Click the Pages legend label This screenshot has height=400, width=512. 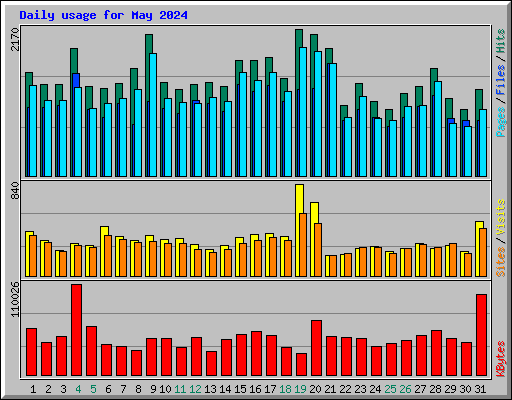tap(501, 122)
